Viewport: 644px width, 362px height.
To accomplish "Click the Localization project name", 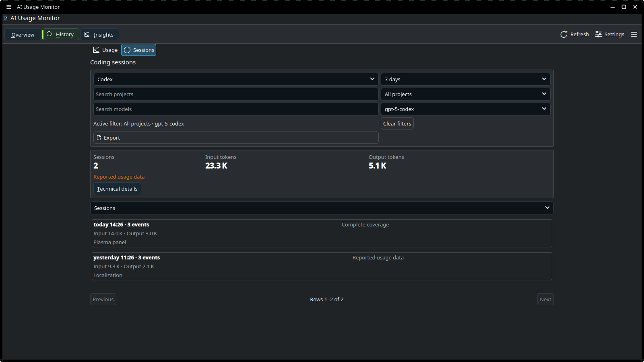I will [x=108, y=275].
